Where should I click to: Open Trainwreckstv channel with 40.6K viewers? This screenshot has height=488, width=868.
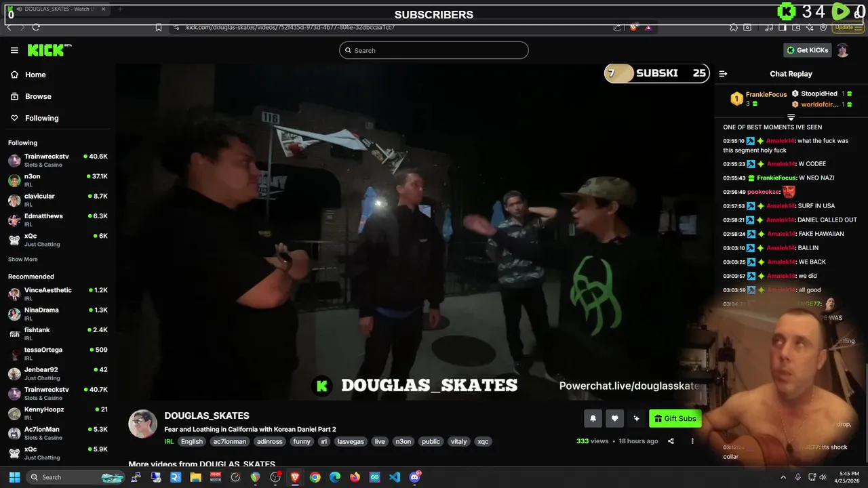pyautogui.click(x=58, y=160)
